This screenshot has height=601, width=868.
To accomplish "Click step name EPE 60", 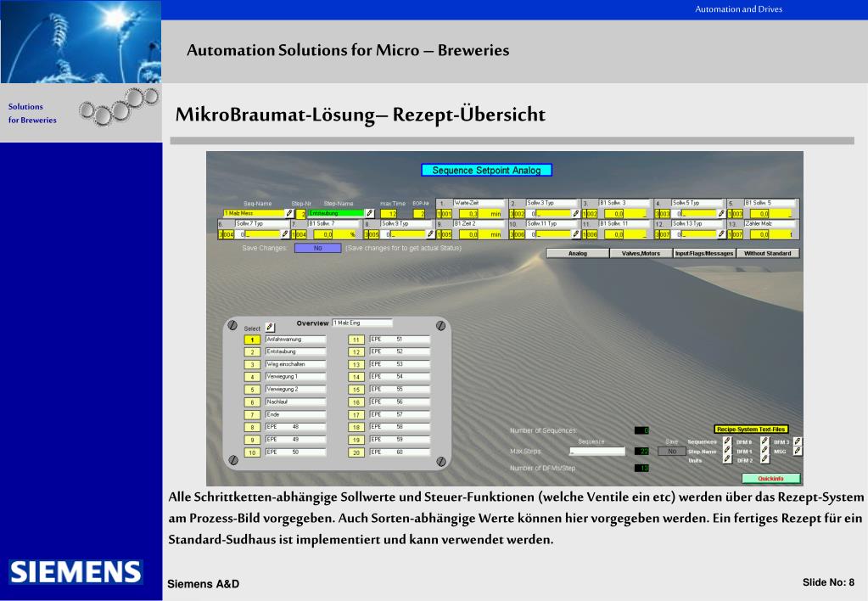I will click(400, 452).
